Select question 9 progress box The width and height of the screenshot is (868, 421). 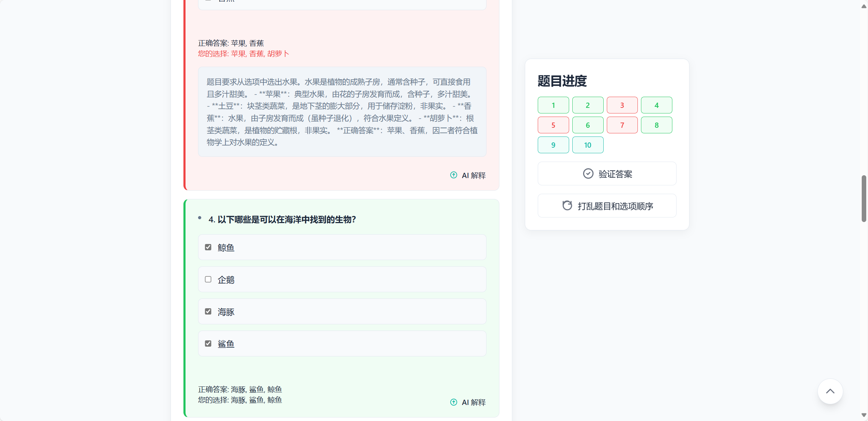(553, 145)
